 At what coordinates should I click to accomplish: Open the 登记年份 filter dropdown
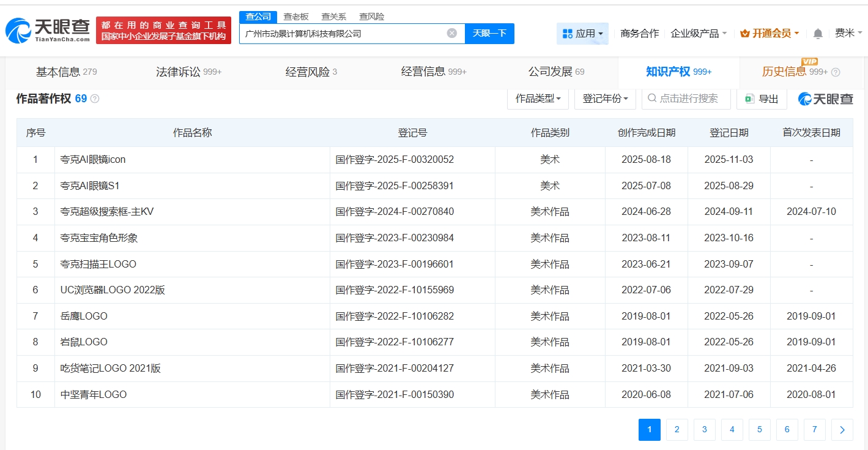604,99
